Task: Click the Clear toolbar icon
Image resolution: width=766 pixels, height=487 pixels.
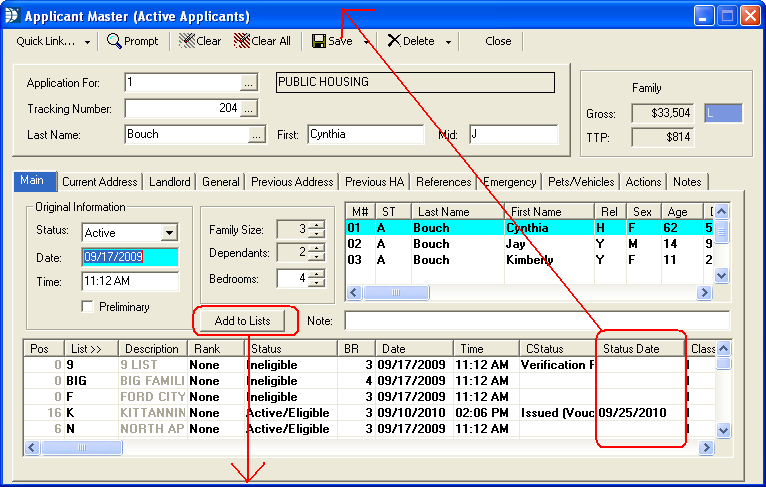Action: [x=187, y=41]
